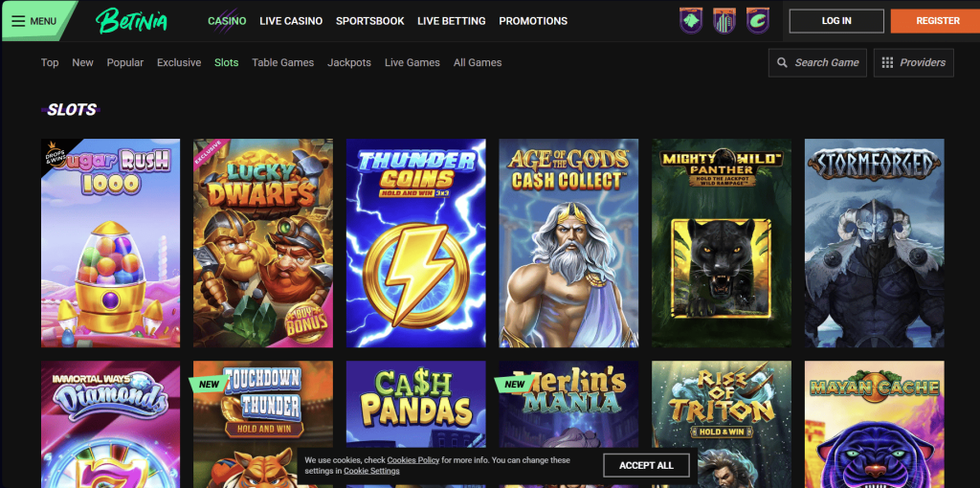Open Mayan Cache slot
The width and height of the screenshot is (980, 488).
[x=875, y=424]
